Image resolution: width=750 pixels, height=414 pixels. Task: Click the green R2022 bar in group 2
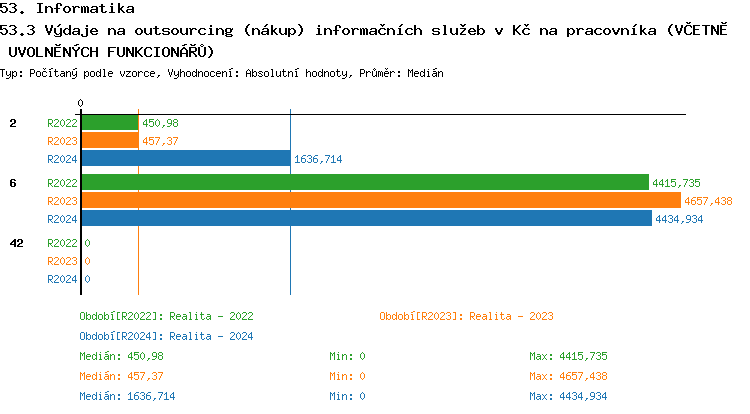pyautogui.click(x=109, y=123)
